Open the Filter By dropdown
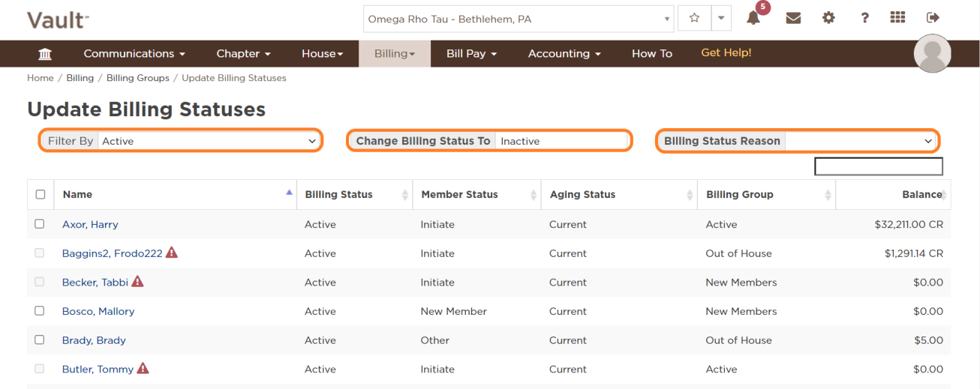 209,141
